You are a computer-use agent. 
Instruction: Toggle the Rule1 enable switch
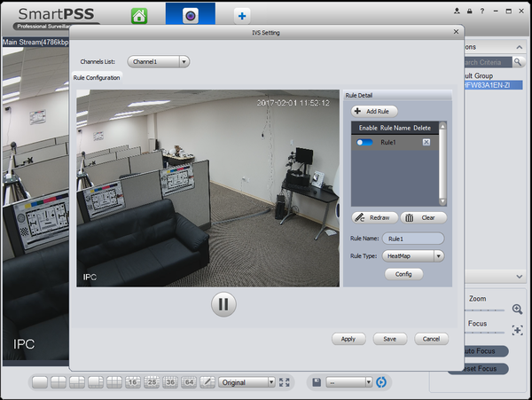(364, 143)
